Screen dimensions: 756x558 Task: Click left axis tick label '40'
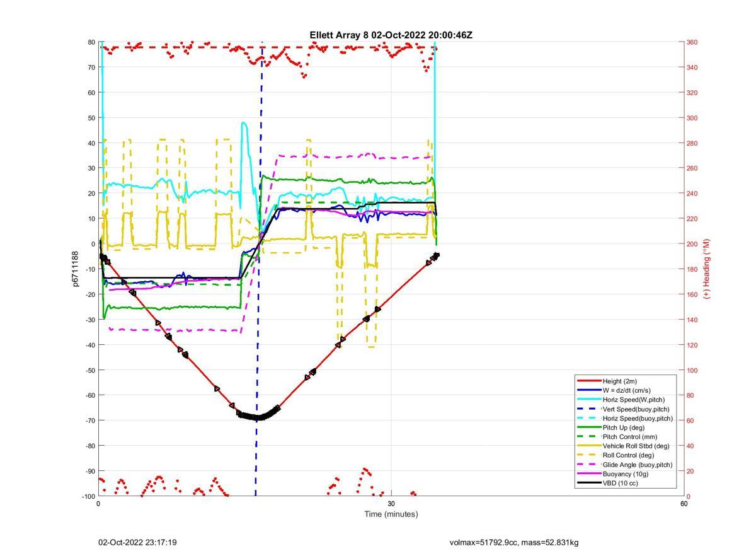click(91, 143)
